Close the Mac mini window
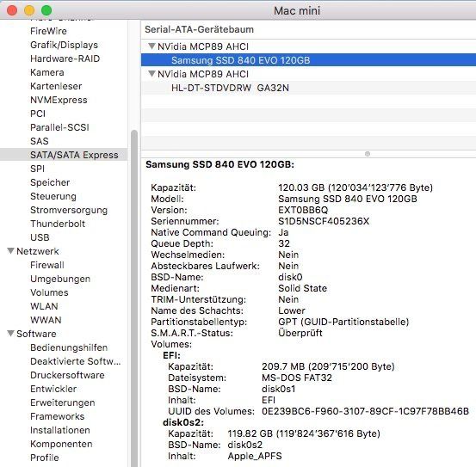Viewport: 476px width, 467px height. click(12, 10)
